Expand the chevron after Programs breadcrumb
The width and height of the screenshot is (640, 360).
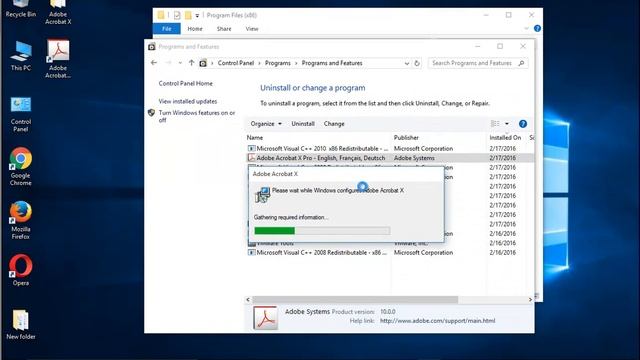tap(296, 63)
